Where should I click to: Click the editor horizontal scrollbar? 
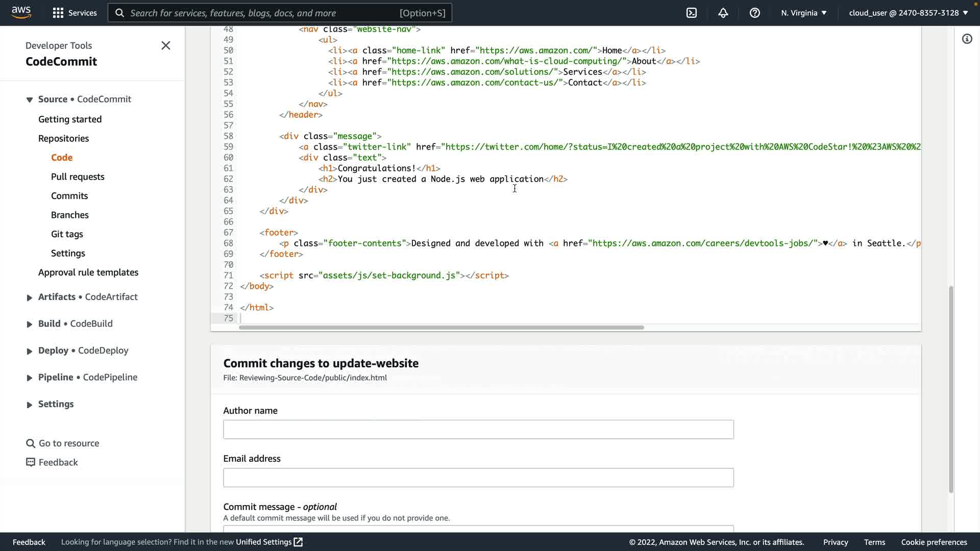[442, 328]
